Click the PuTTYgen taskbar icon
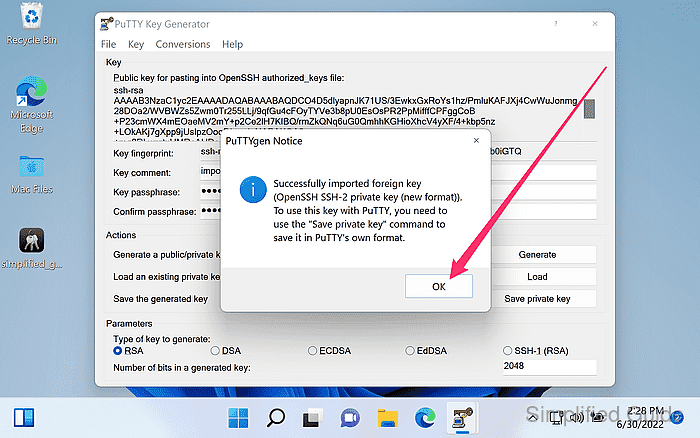The height and width of the screenshot is (438, 700). pos(462,418)
